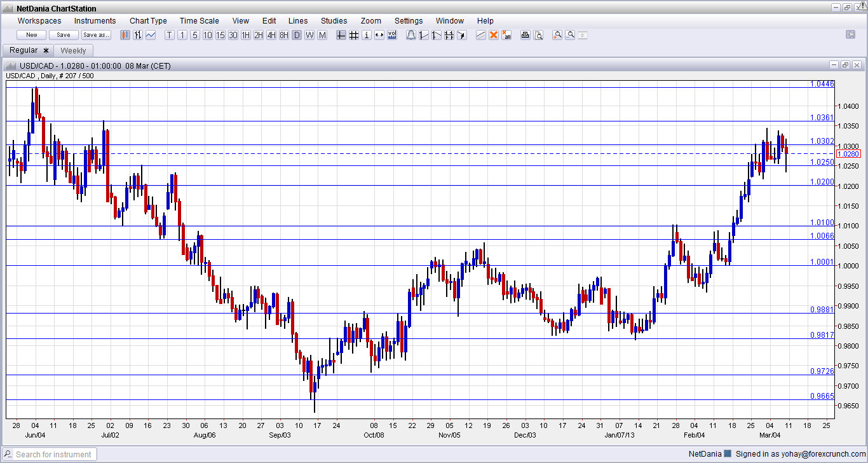
Task: Toggle the Daily timeframe button
Action: point(296,35)
